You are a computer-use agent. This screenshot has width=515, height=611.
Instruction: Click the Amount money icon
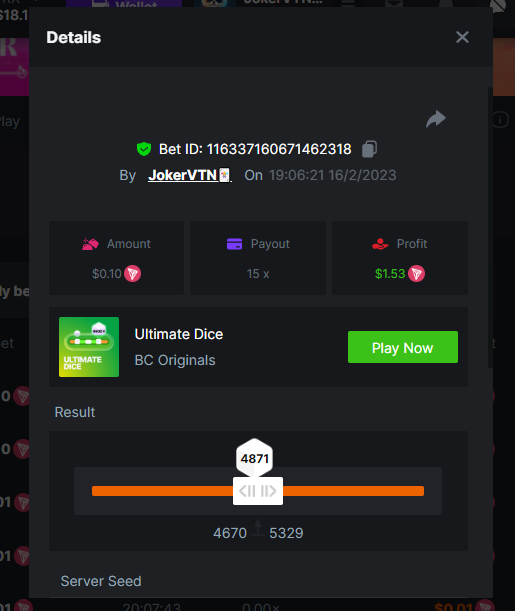click(x=90, y=244)
